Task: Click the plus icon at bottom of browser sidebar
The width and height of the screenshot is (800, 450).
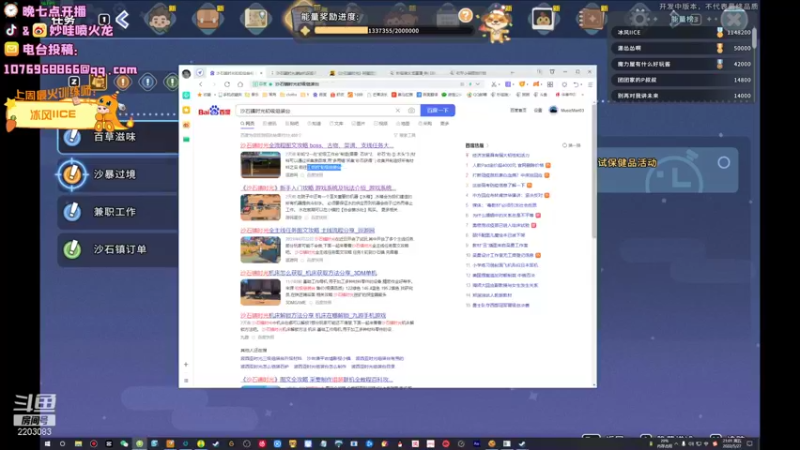Action: 186,364
